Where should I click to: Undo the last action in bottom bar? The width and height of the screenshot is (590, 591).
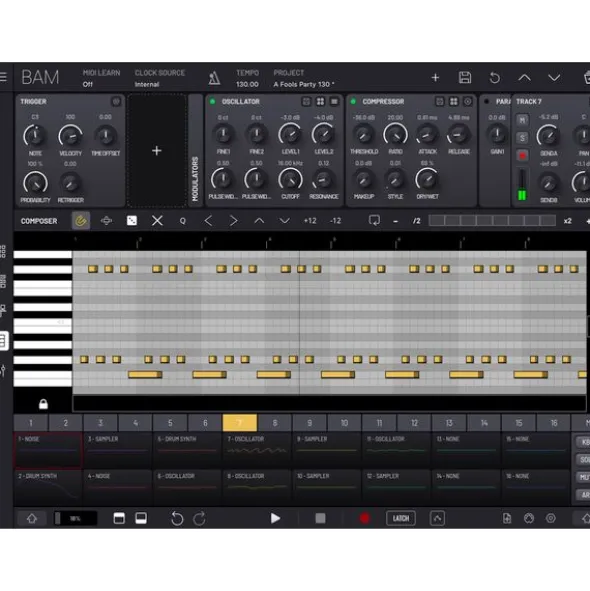coord(177,519)
